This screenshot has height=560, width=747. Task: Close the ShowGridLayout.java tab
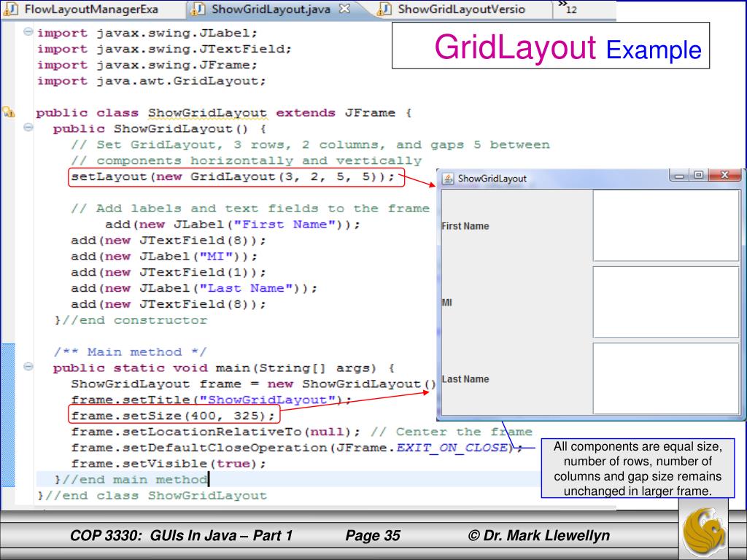coord(344,9)
